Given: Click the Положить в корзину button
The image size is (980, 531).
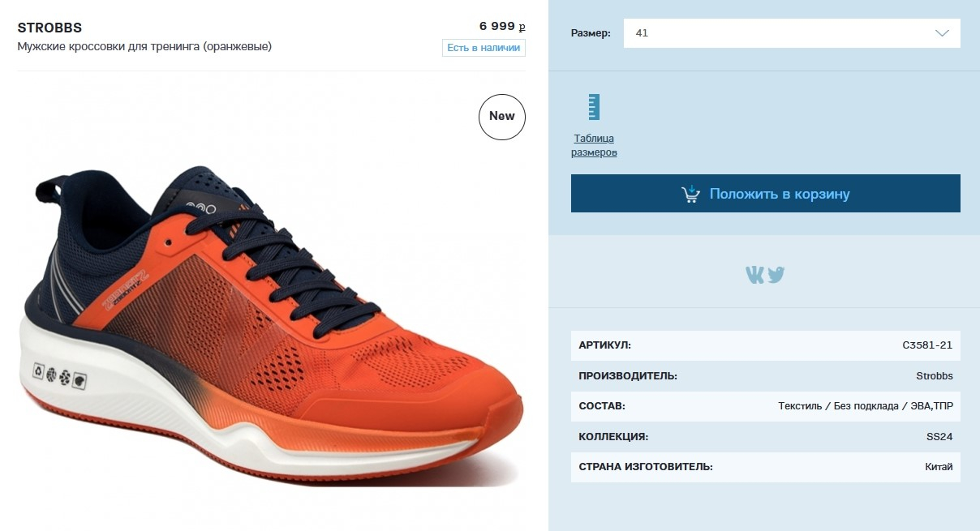Looking at the screenshot, I should click(766, 194).
